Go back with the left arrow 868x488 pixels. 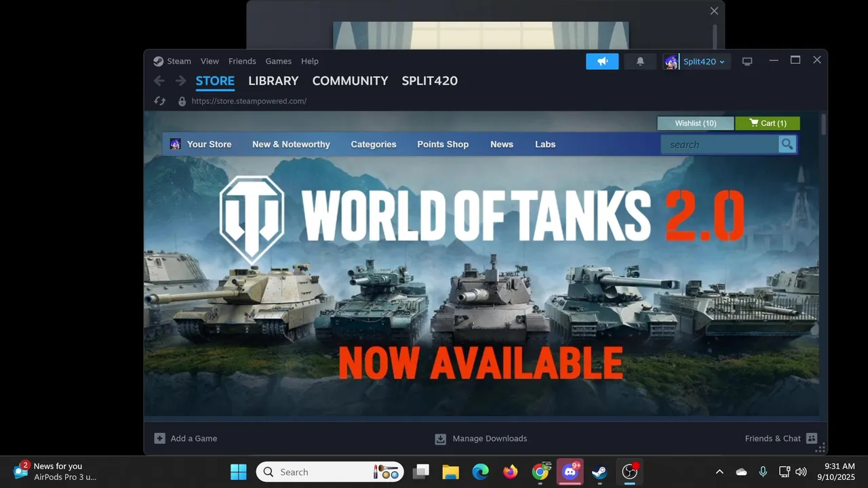pos(159,81)
